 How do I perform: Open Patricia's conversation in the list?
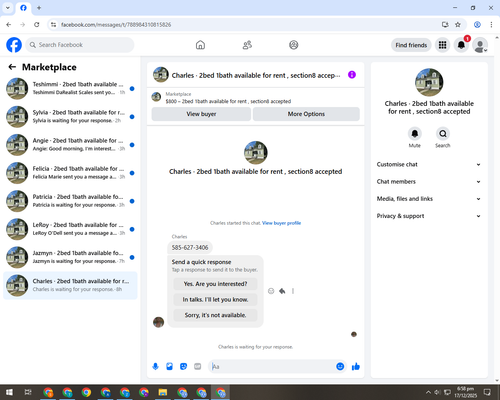pos(70,201)
